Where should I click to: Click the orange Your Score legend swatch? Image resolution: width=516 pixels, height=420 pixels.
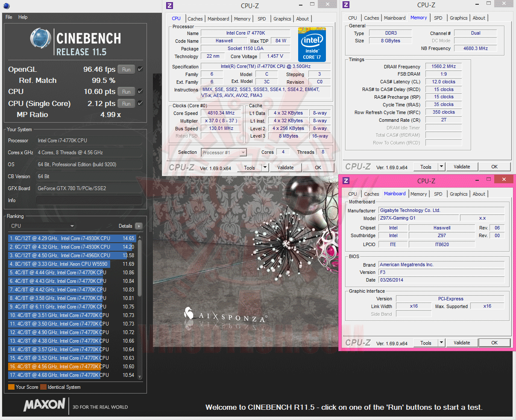(11, 387)
